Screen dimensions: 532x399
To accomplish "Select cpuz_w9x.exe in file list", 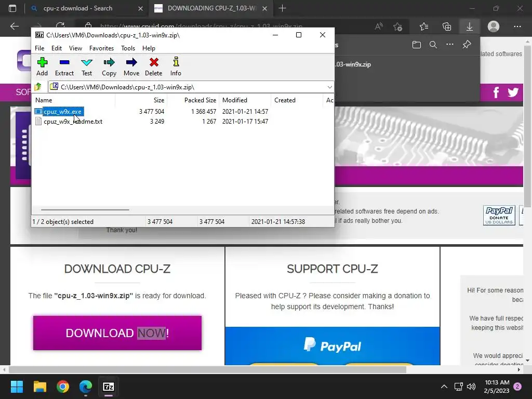I will click(x=62, y=112).
